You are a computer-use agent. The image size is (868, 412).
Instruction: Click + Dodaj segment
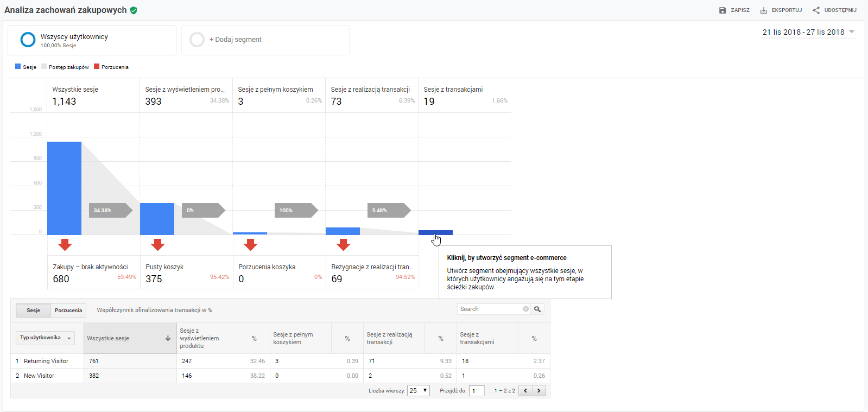tap(236, 40)
